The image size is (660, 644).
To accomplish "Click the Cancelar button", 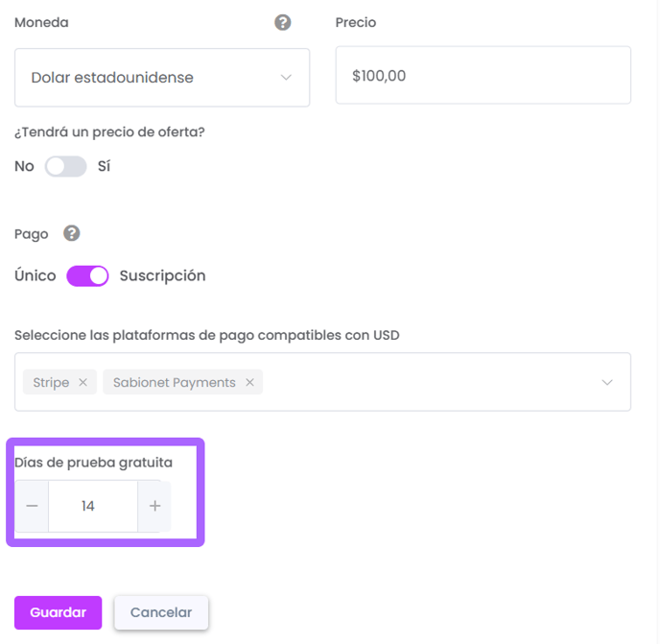I will [x=161, y=612].
